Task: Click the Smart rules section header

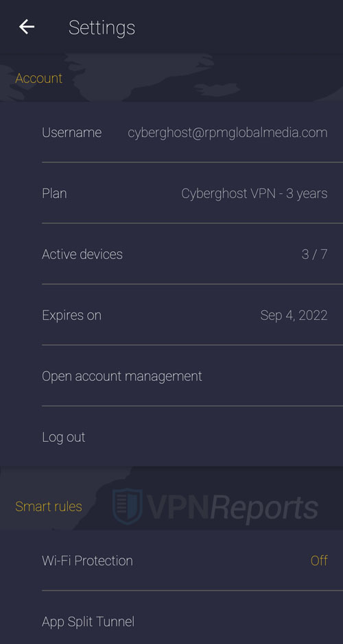Action: [x=49, y=506]
